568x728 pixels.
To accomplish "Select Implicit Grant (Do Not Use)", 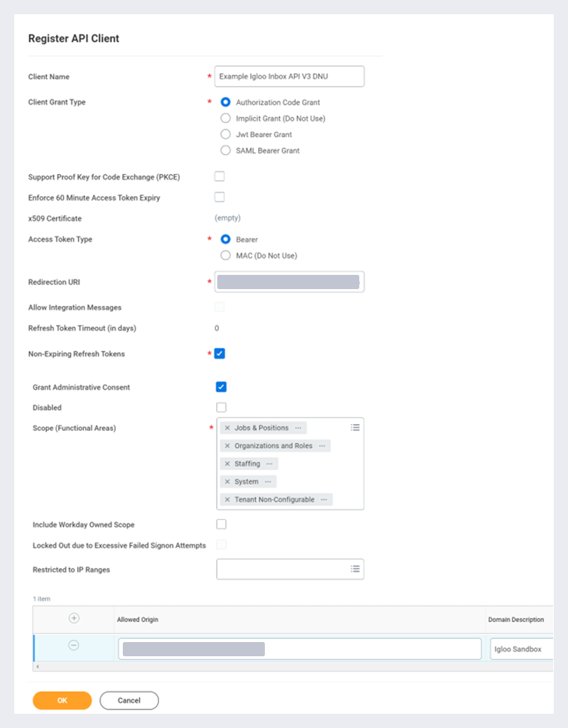I will pyautogui.click(x=226, y=119).
